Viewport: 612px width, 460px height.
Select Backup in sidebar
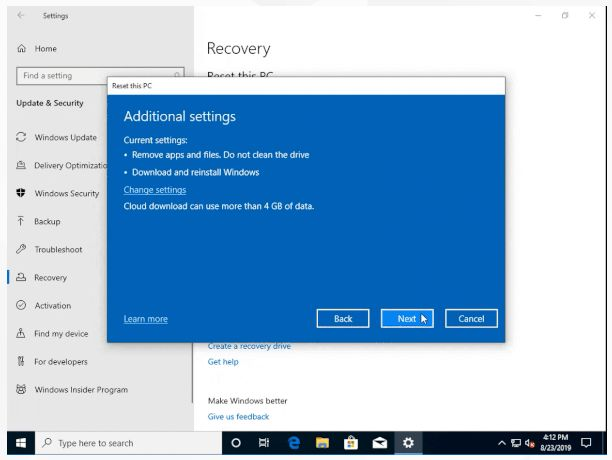pos(47,222)
